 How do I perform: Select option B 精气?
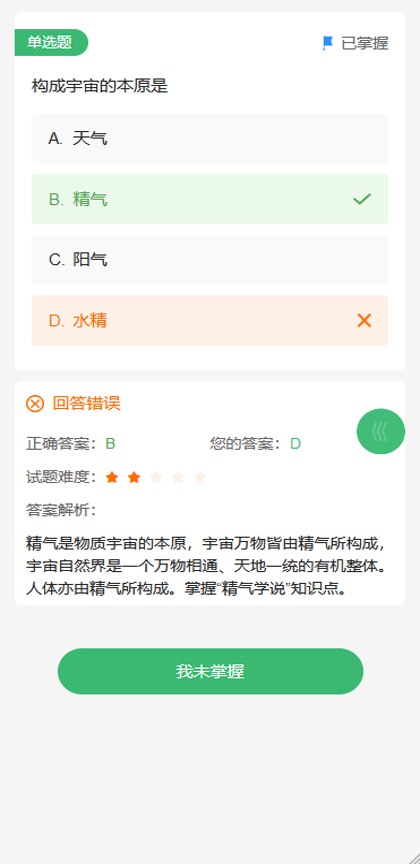coord(210,199)
